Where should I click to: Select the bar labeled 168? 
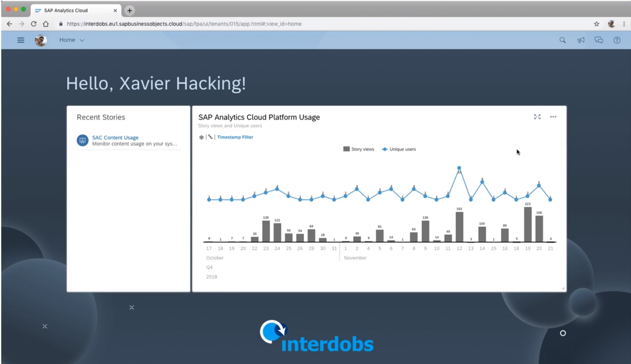pyautogui.click(x=539, y=229)
